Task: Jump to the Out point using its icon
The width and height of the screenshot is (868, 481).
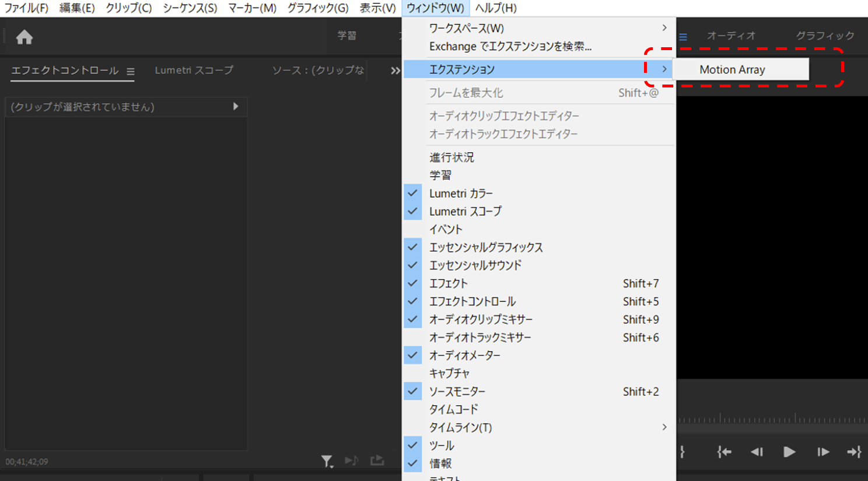Action: [854, 452]
